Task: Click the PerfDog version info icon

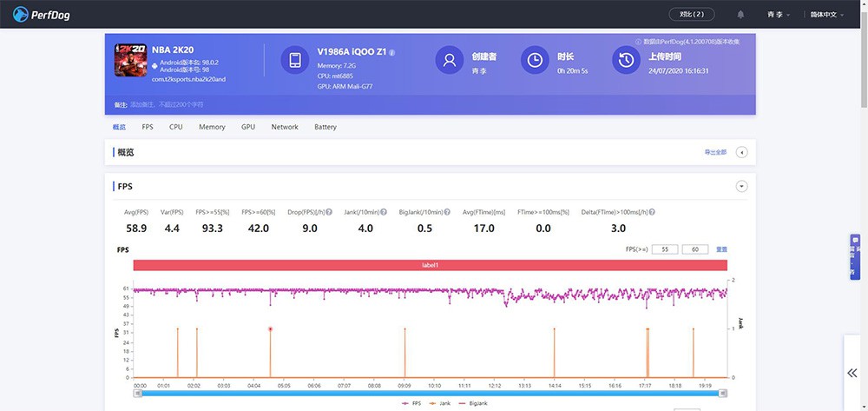Action: [x=638, y=42]
